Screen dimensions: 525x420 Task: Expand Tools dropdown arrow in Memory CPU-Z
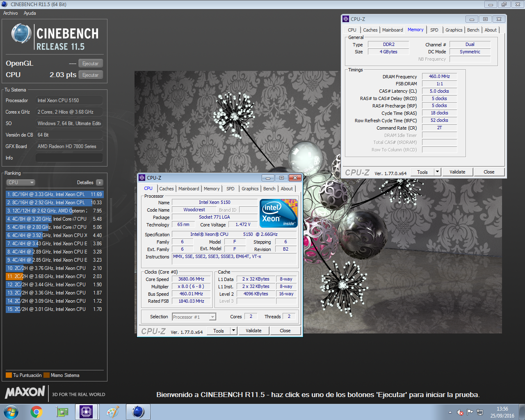pyautogui.click(x=438, y=172)
